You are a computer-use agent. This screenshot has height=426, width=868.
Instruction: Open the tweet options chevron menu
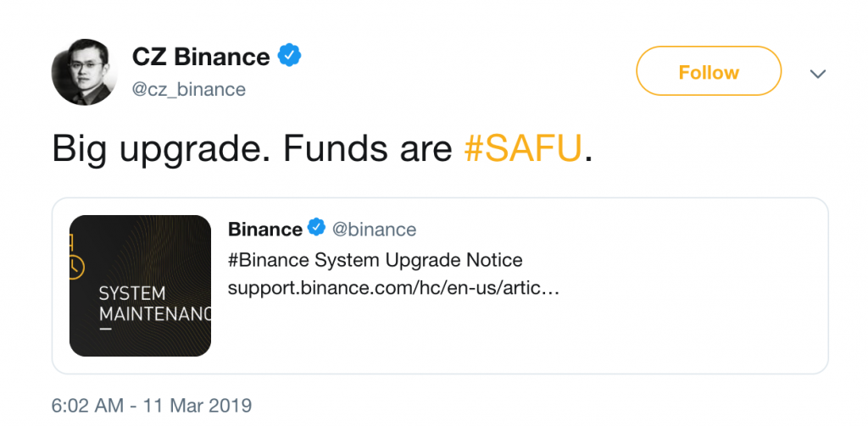(818, 74)
